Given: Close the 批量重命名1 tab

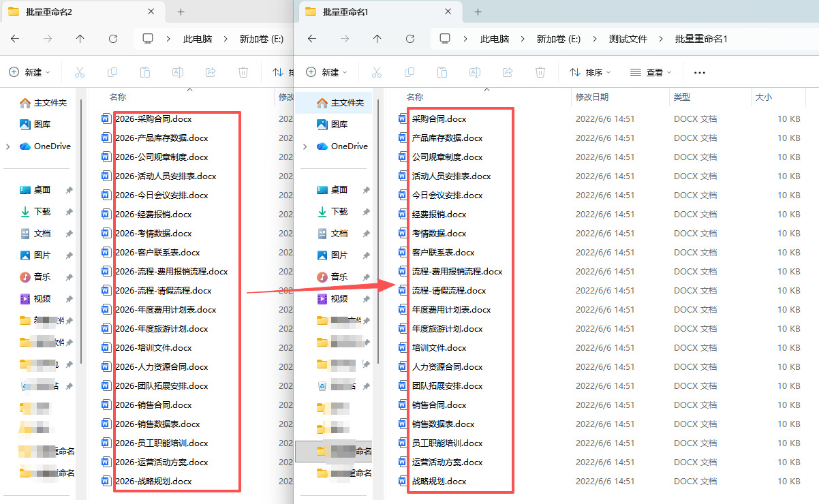Looking at the screenshot, I should [x=449, y=12].
